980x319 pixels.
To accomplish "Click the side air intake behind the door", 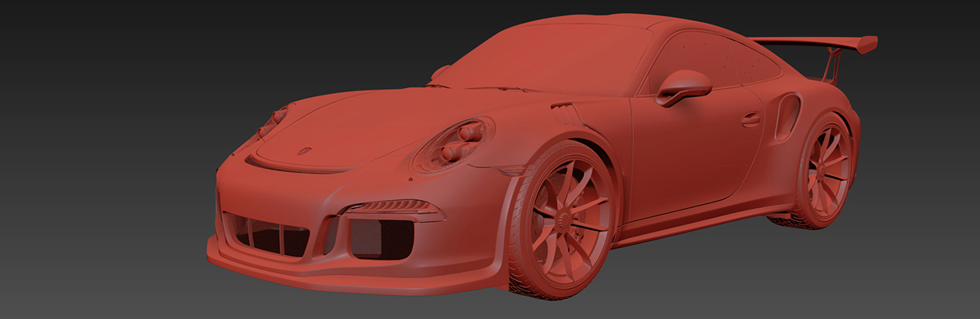I will point(787,116).
